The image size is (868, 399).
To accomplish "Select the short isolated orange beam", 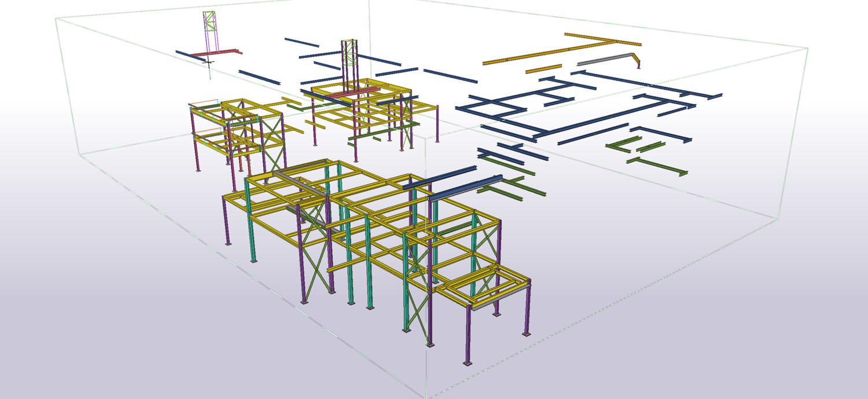I will pyautogui.click(x=543, y=70).
